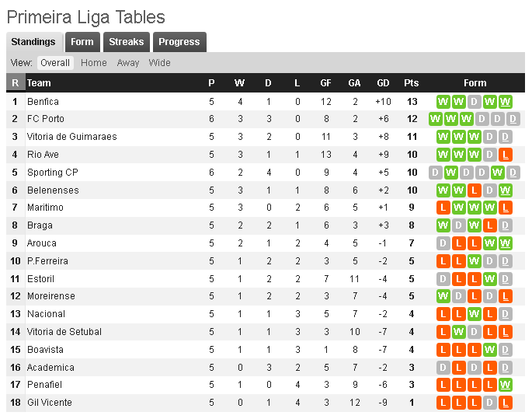Viewport: 532px width, 419px height.
Task: Click Gil Vicente's latest loss form badge
Action: (506, 403)
